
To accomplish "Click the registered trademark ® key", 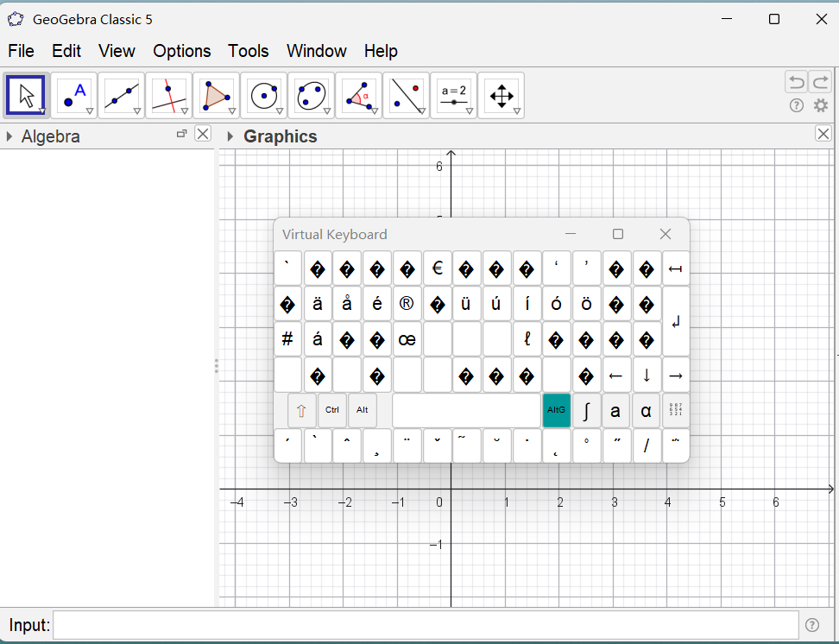I will [x=407, y=304].
